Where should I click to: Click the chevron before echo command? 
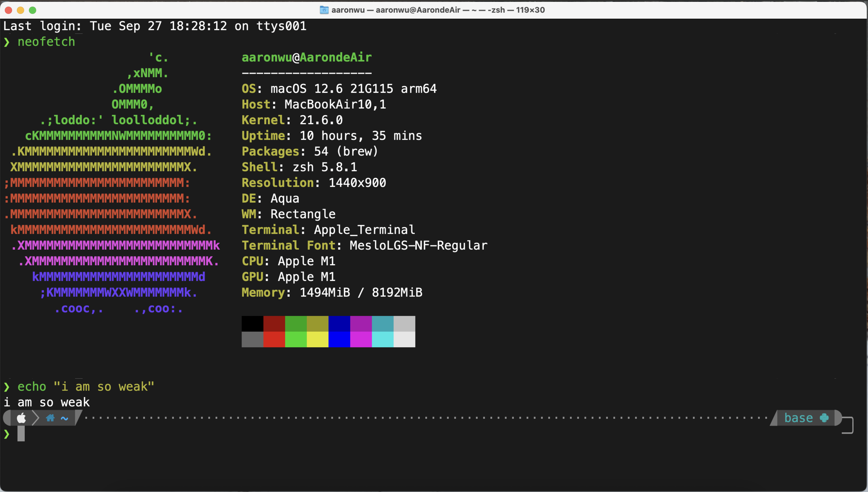(x=7, y=386)
